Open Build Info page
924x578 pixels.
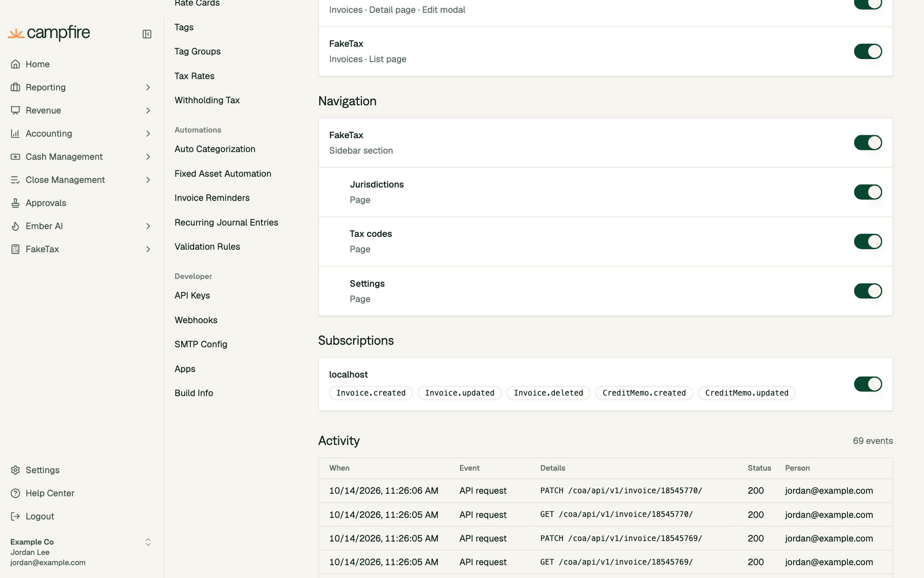pos(194,393)
